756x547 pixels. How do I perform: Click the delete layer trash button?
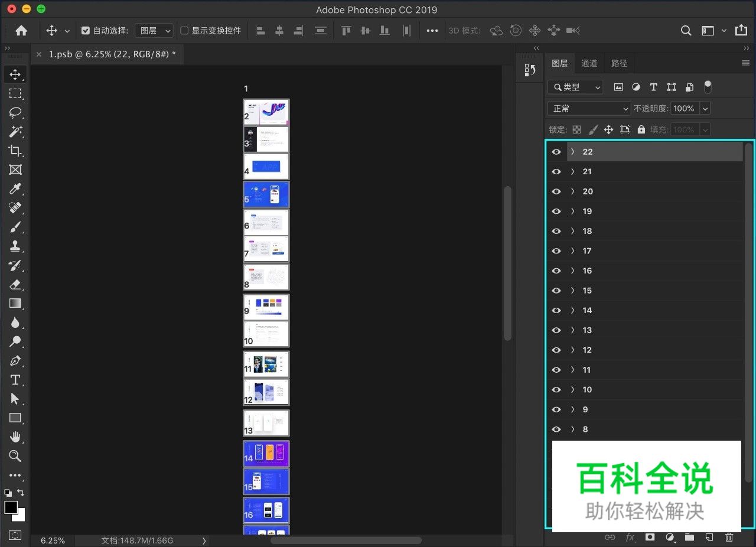(729, 538)
